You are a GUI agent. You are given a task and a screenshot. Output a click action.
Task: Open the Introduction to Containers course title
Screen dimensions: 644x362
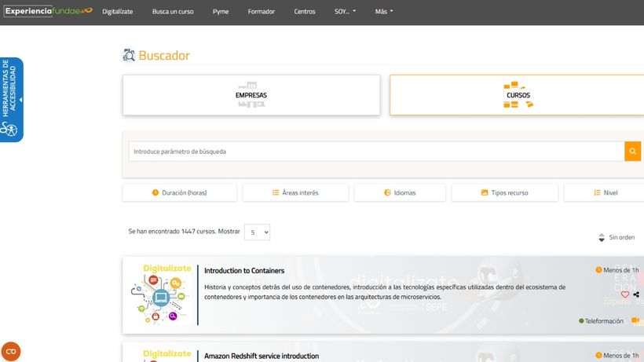point(244,271)
